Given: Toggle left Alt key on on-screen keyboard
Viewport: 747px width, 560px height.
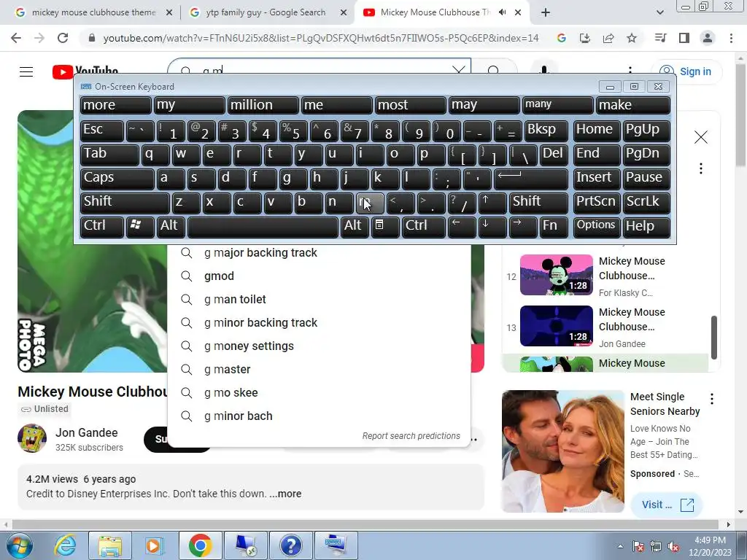Looking at the screenshot, I should 171,227.
